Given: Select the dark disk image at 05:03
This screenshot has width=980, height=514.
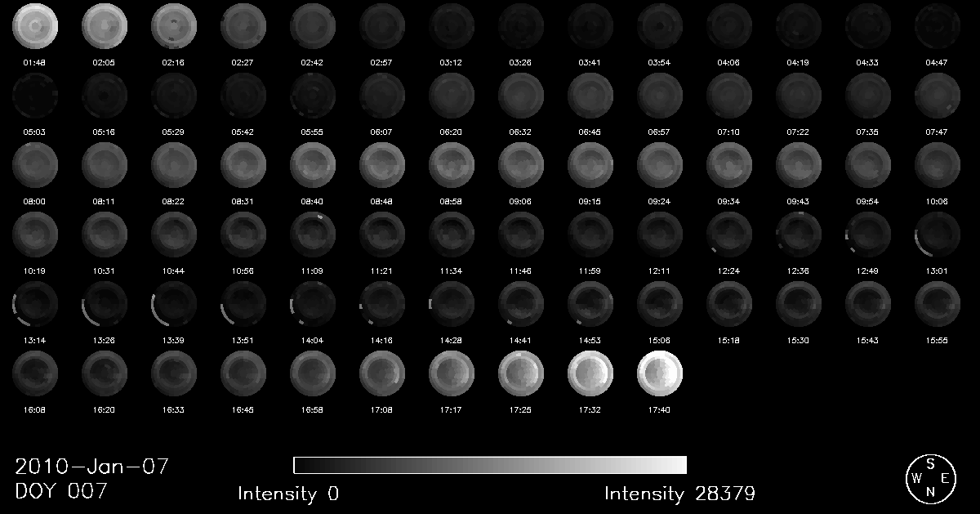Looking at the screenshot, I should (x=34, y=96).
